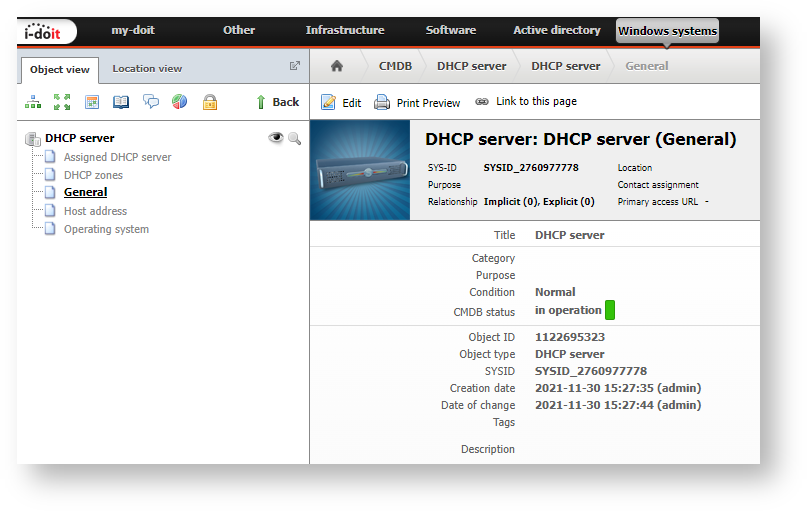Viewport: 808px width, 512px height.
Task: Click the page icon beside General
Action: [50, 192]
